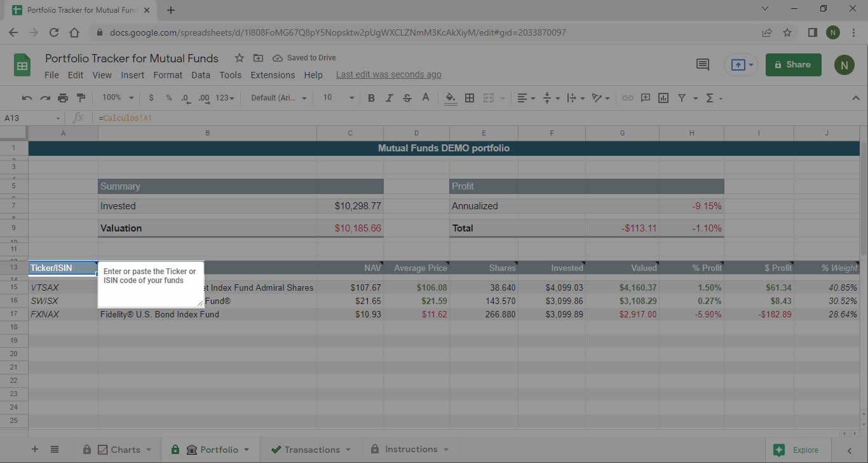868x463 pixels.
Task: Create a filter with the funnel icon
Action: click(x=681, y=97)
